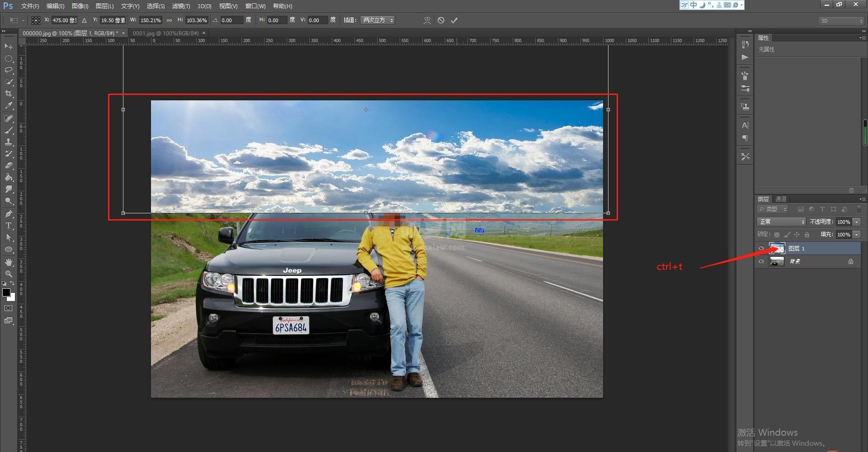This screenshot has width=868, height=452.
Task: Select the Brush tool
Action: (9, 130)
